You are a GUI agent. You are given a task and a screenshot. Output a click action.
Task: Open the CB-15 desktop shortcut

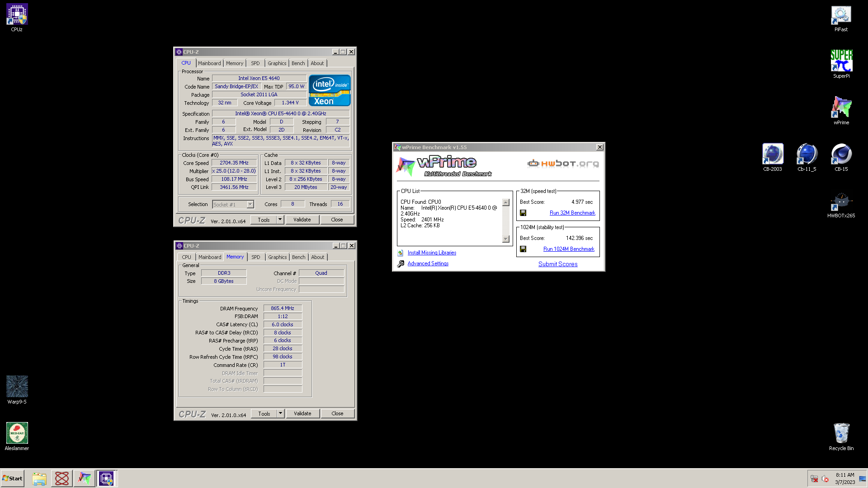tap(841, 158)
